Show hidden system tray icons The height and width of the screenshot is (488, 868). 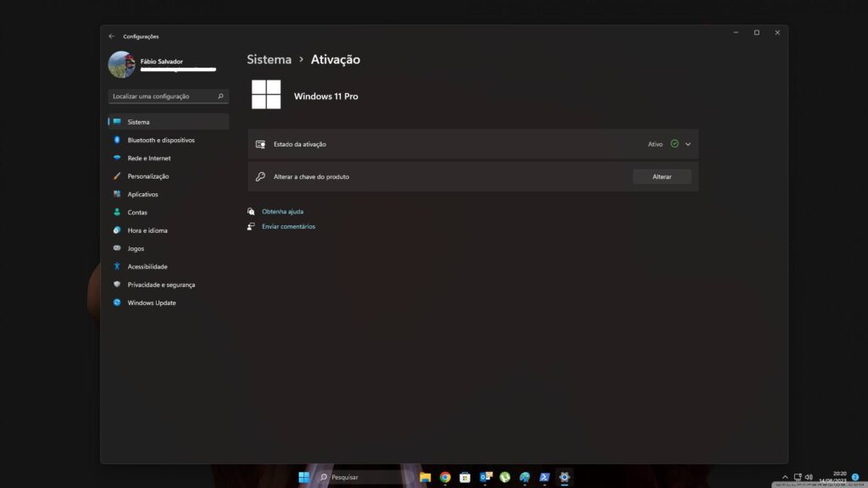pos(785,477)
